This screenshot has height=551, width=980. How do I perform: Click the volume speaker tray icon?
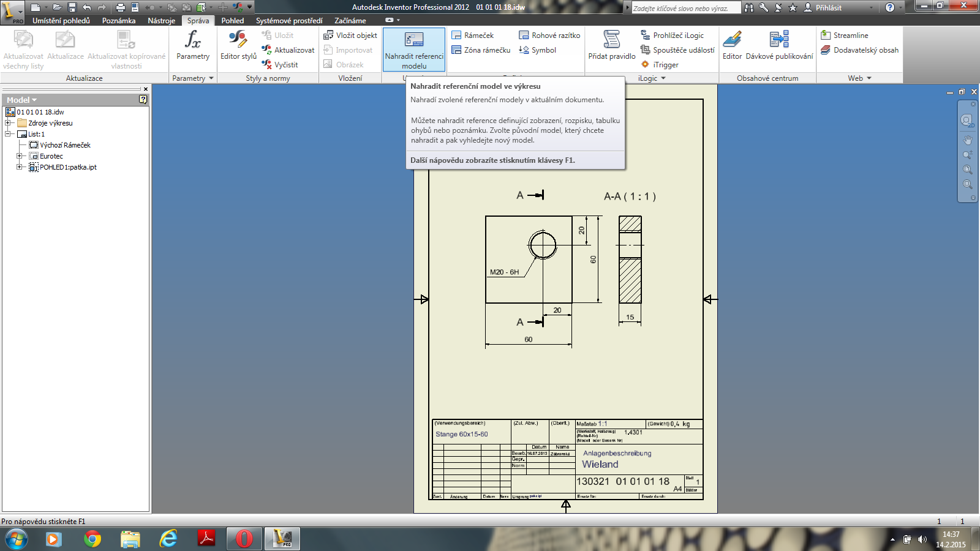click(922, 539)
